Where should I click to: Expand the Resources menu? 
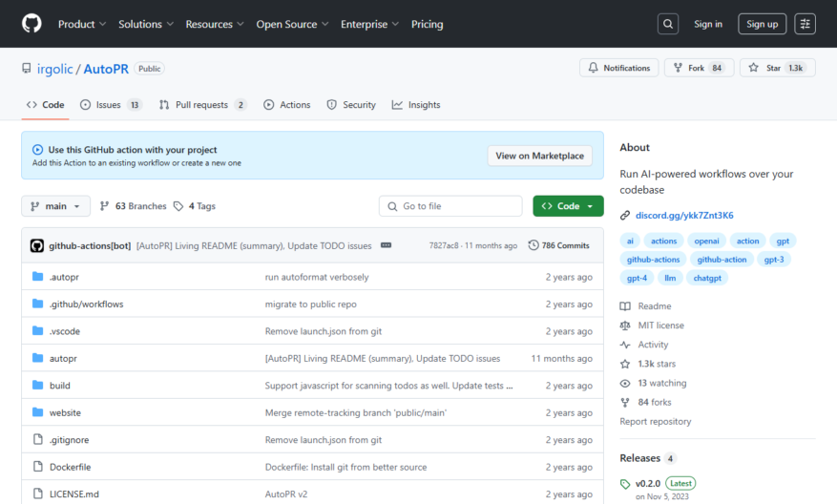215,24
